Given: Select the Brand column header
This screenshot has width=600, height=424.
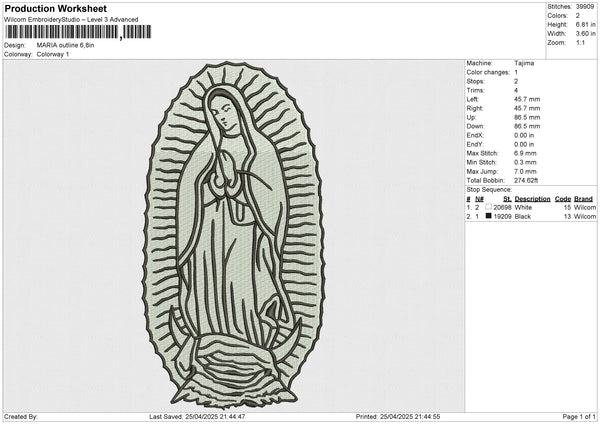Looking at the screenshot, I should [x=585, y=198].
